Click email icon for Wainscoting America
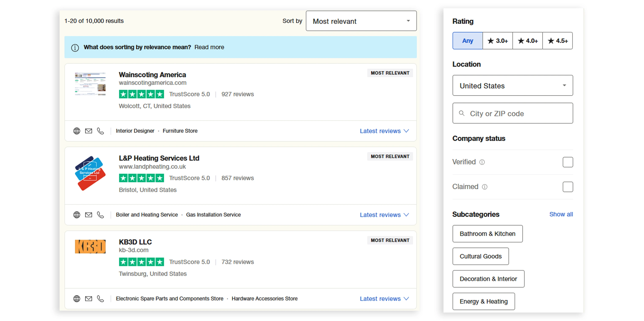This screenshot has height=321, width=644. click(x=89, y=131)
